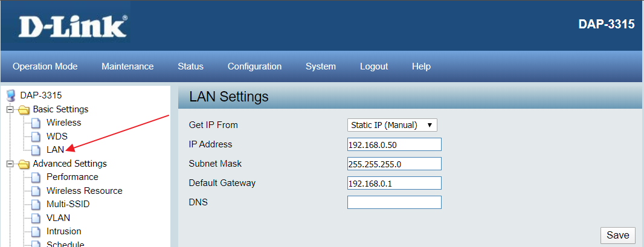644x247 pixels.
Task: Click the D-Link logo
Action: pyautogui.click(x=72, y=27)
